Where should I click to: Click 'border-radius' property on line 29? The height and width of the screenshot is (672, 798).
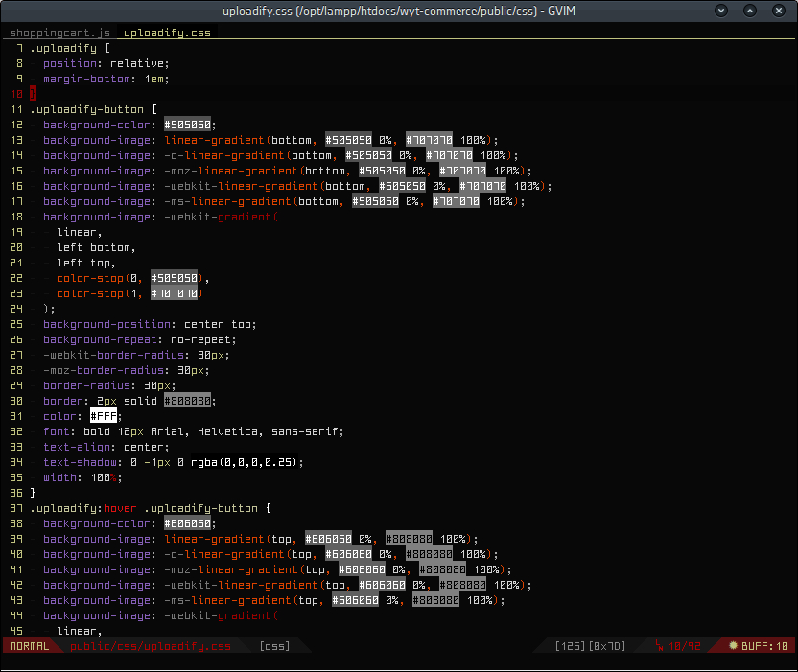click(86, 385)
